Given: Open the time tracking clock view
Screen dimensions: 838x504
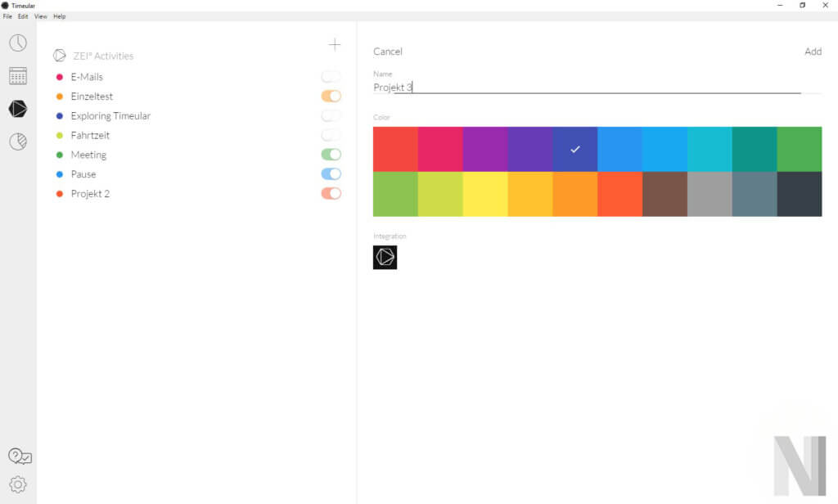Looking at the screenshot, I should point(17,43).
